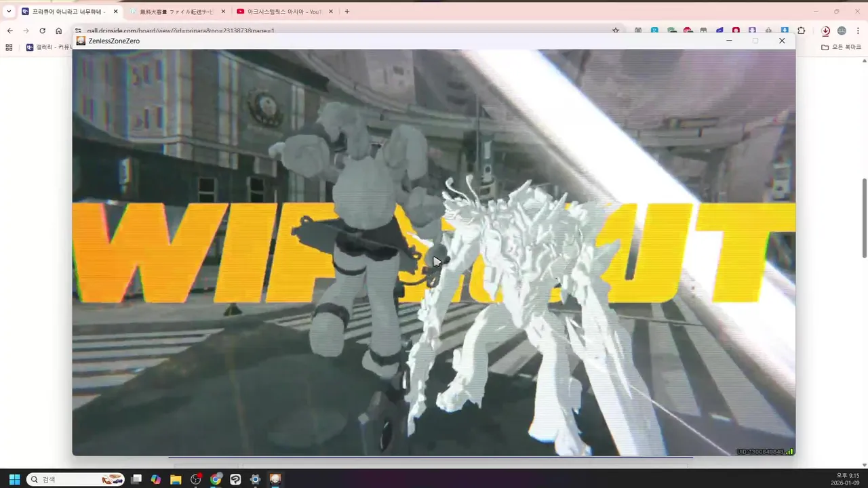Go to Chrome's home page icon
Viewport: 868px width, 488px height.
[x=58, y=30]
